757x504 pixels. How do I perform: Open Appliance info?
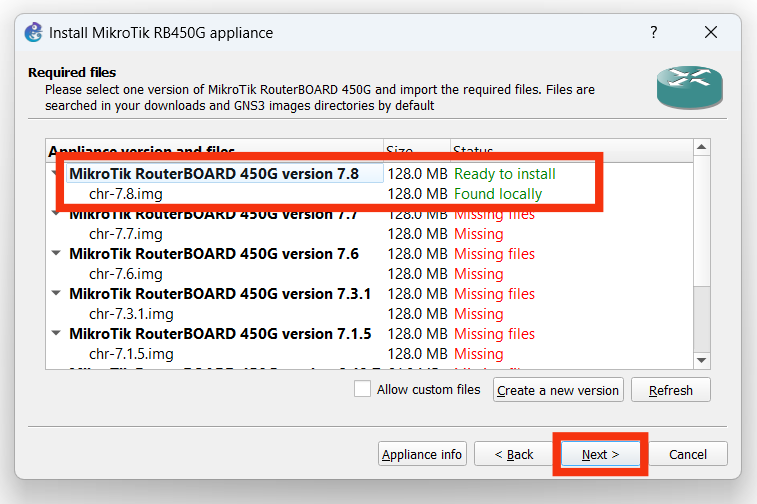click(x=423, y=454)
